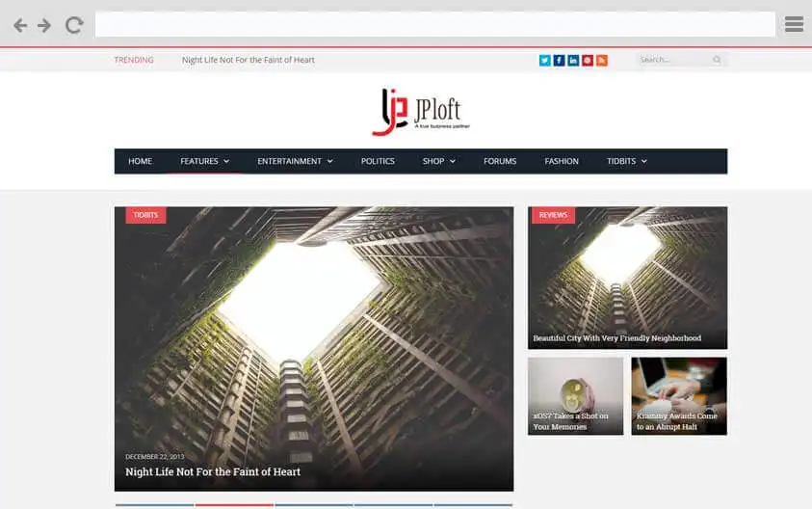812x509 pixels.
Task: Go to the Home menu item
Action: tap(140, 161)
